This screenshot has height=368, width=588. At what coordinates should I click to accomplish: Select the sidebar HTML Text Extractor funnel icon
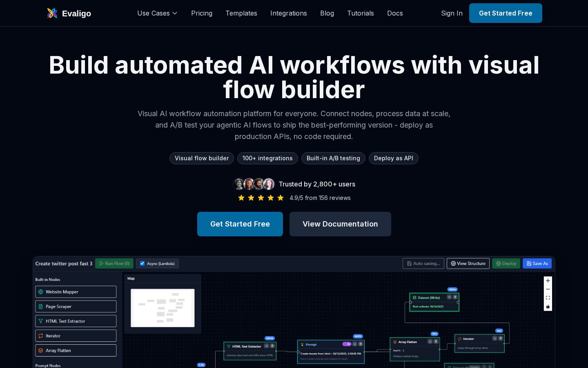(41, 321)
